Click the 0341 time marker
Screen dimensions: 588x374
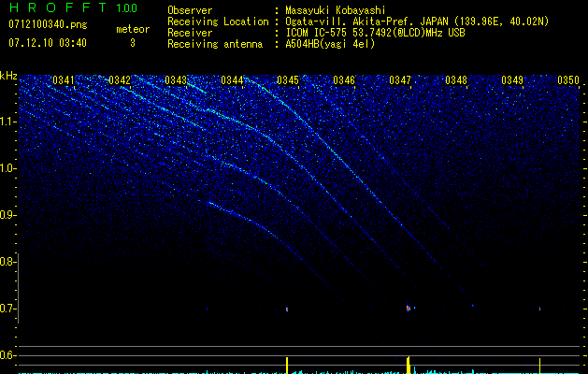[x=64, y=80]
